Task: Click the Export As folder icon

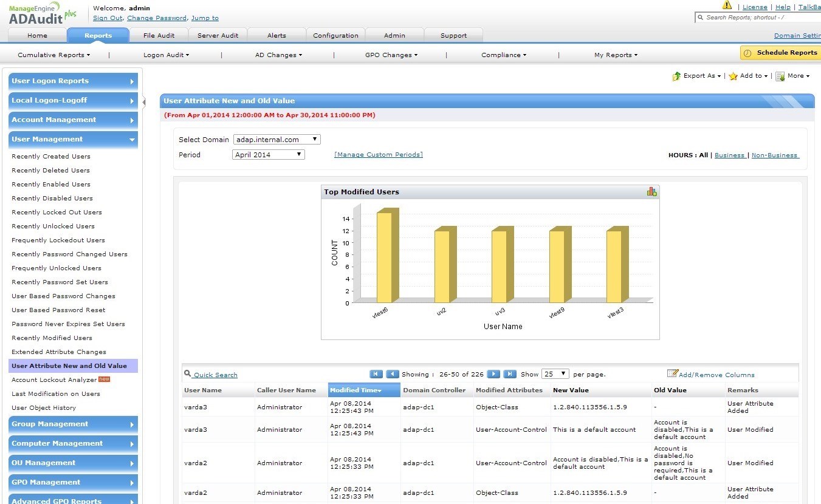Action: [676, 77]
